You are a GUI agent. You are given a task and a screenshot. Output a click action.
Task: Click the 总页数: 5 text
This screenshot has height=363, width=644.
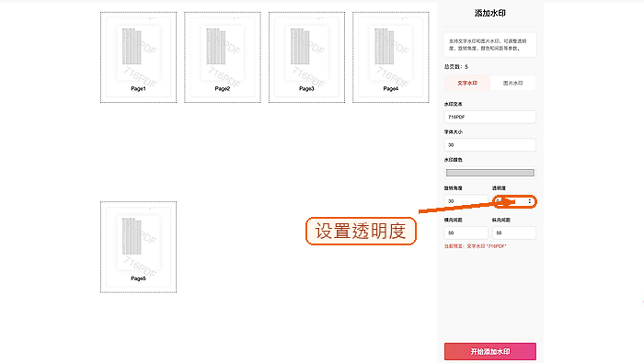(456, 66)
